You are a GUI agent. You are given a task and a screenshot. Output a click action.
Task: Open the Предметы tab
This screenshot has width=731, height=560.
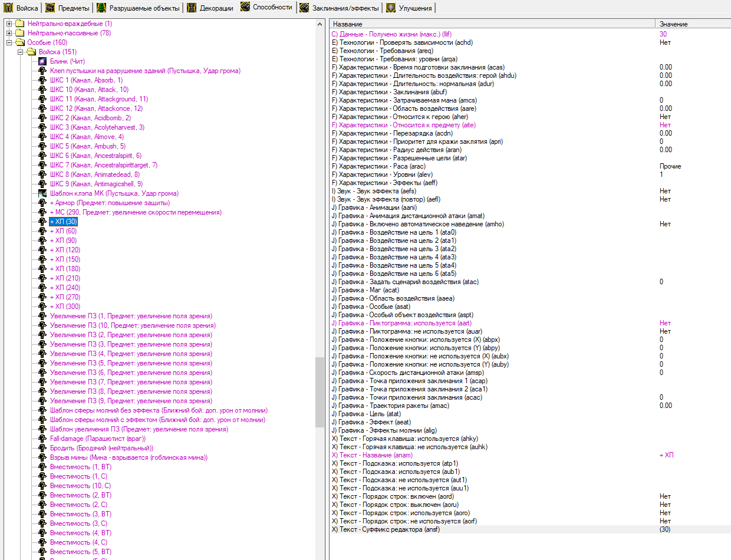68,8
